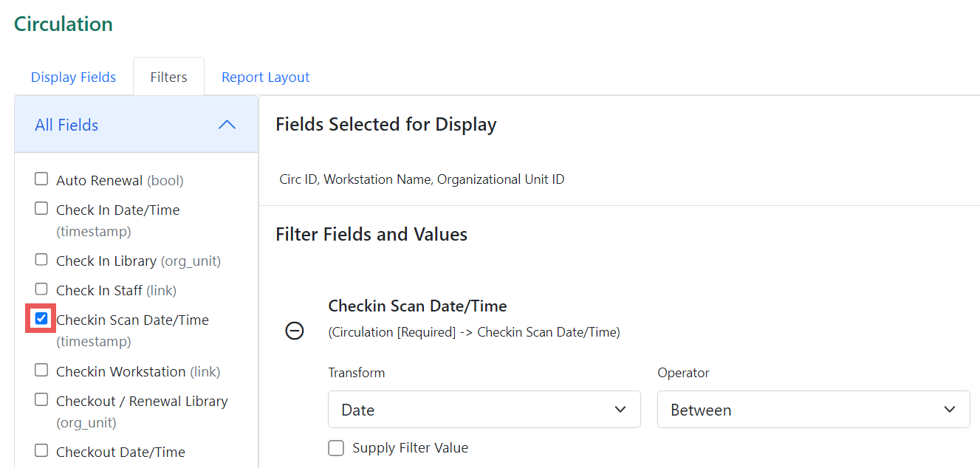Image resolution: width=980 pixels, height=468 pixels.
Task: Click the All Fields header link
Action: click(66, 125)
